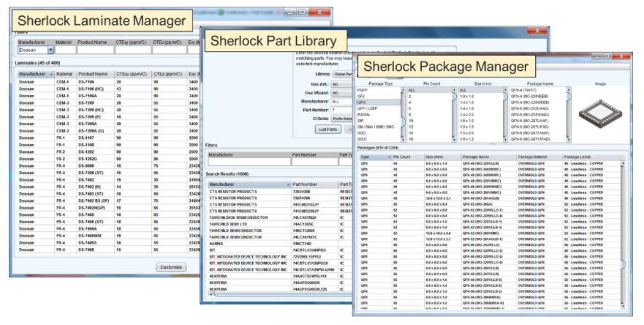Select laminate row DS-5000
This screenshot has height=325, width=644.
[x=108, y=165]
